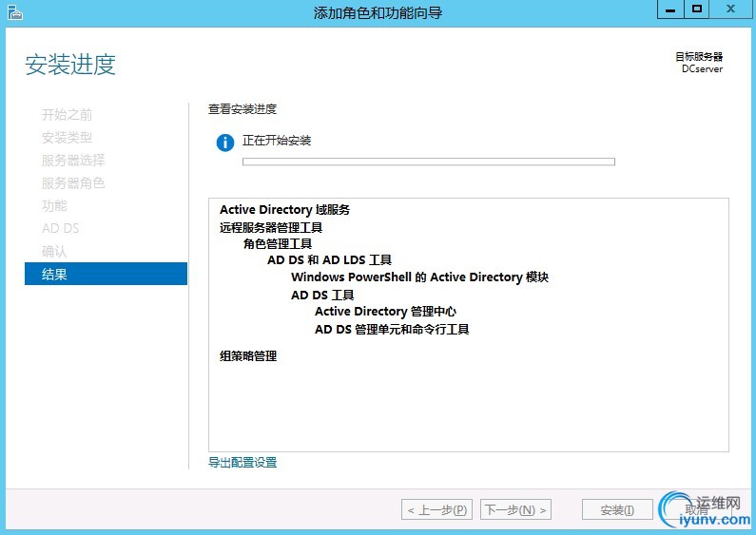756x535 pixels.
Task: Select the highlighted 结果 step
Action: click(x=106, y=274)
